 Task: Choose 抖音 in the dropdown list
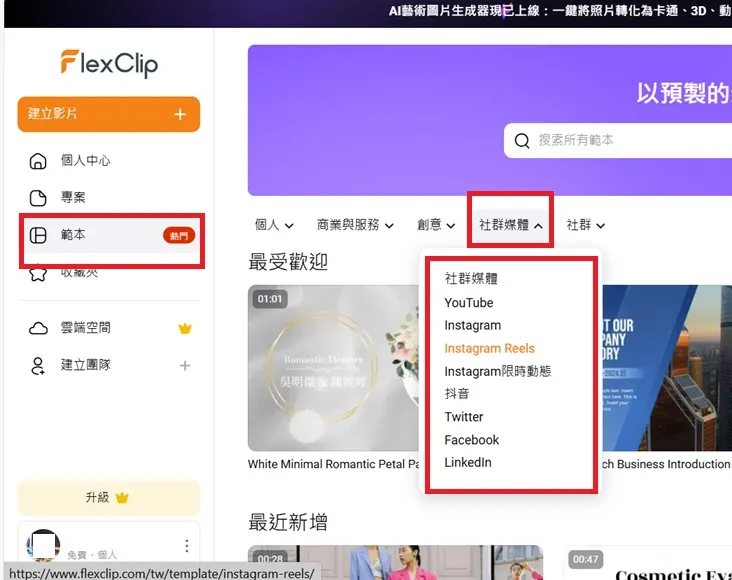click(457, 394)
